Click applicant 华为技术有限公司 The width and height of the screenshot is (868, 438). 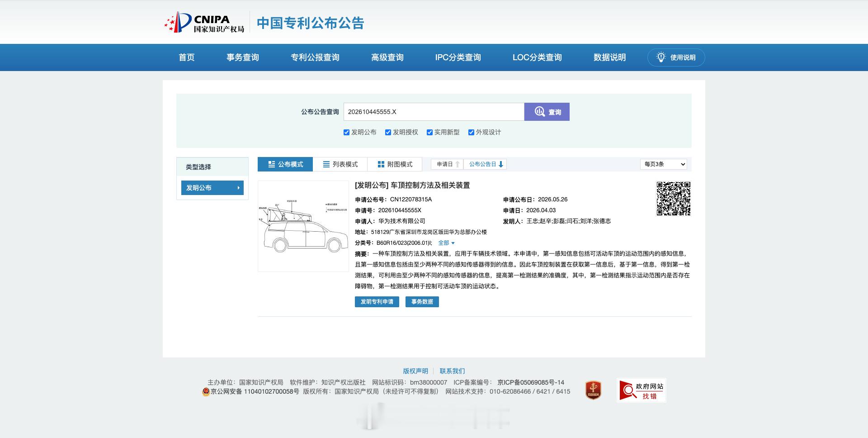402,221
